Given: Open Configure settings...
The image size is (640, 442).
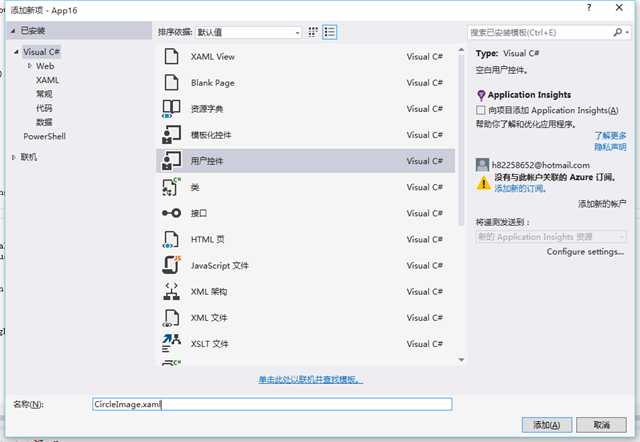Looking at the screenshot, I should (585, 252).
